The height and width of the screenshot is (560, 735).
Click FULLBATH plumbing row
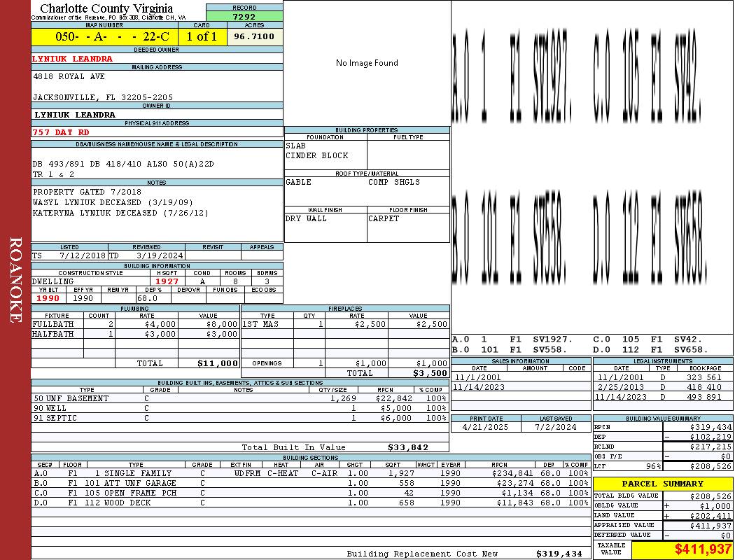coord(135,324)
